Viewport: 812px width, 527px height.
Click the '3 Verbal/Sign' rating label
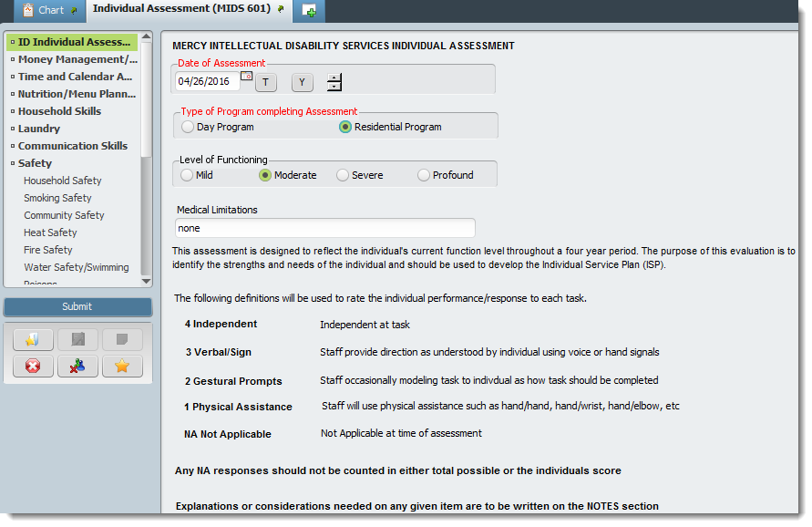(219, 352)
